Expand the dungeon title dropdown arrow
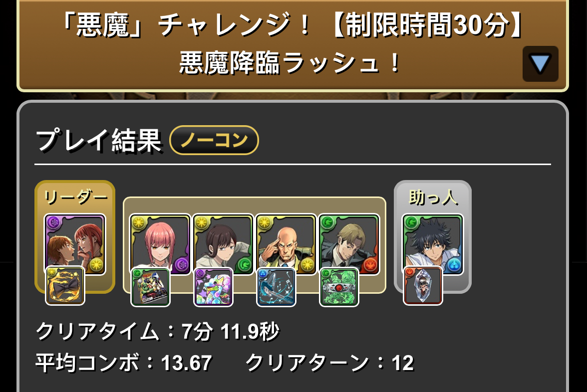The height and width of the screenshot is (392, 587). point(540,64)
